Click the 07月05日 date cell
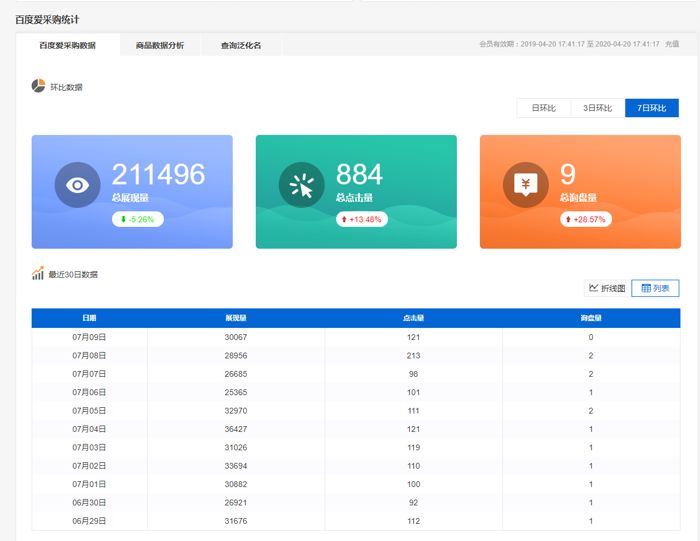The width and height of the screenshot is (700, 541). point(89,410)
